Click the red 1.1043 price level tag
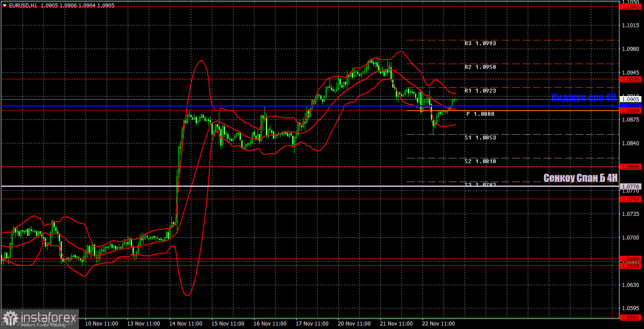 tap(632, 7)
